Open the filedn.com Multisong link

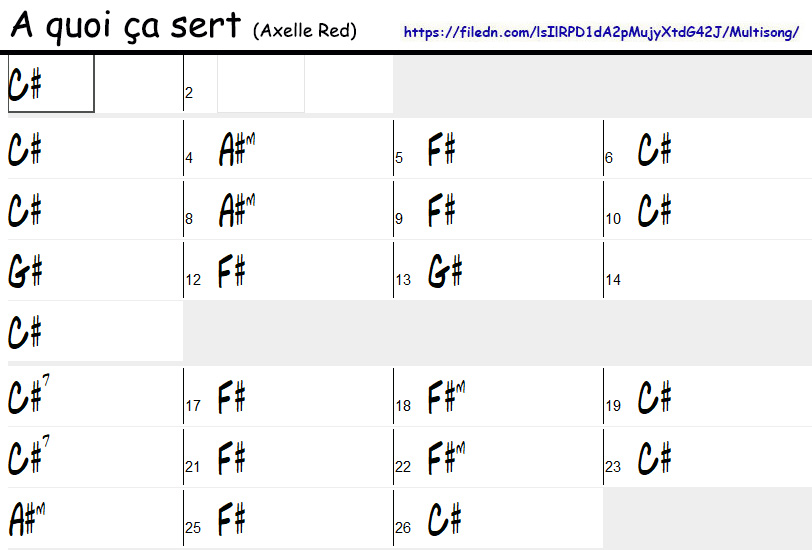(601, 32)
